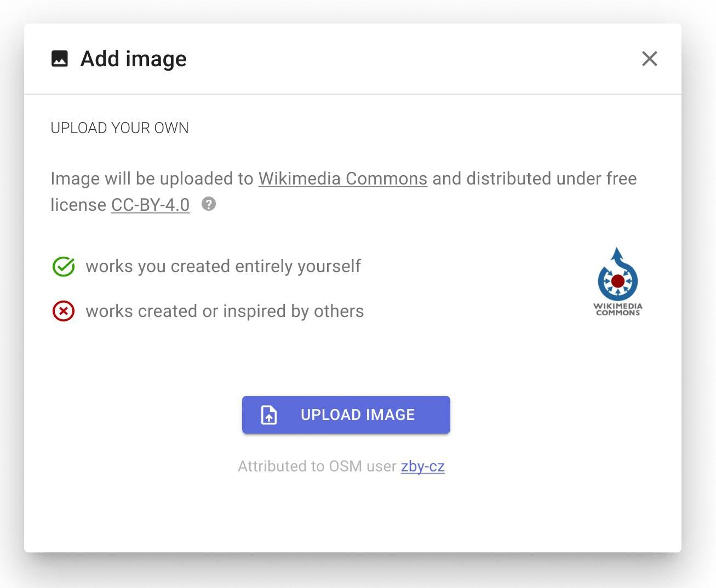This screenshot has height=588, width=716.
Task: Click the Upload Image button
Action: tap(346, 415)
